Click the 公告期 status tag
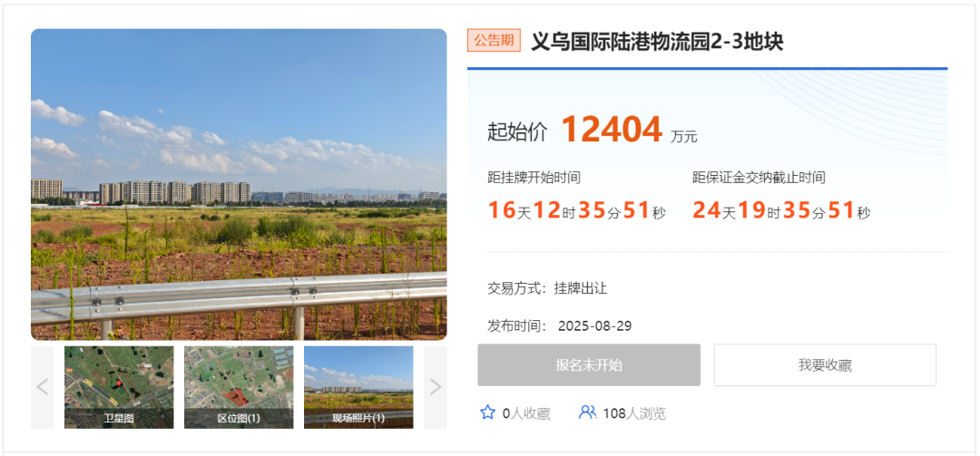 pyautogui.click(x=494, y=41)
